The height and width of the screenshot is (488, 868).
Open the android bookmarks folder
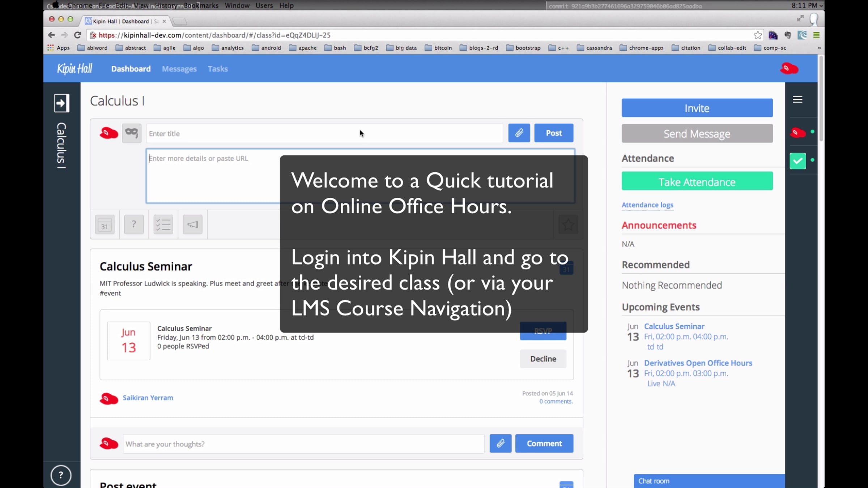267,48
